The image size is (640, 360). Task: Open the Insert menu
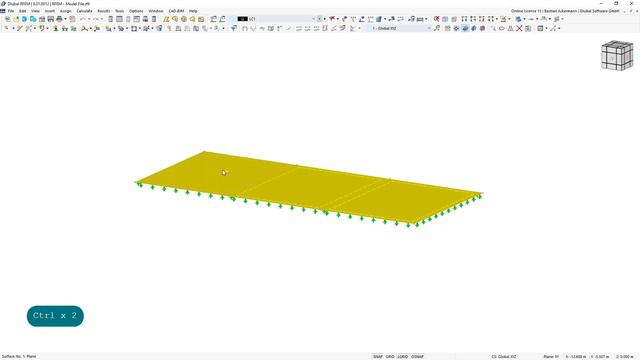coord(50,11)
